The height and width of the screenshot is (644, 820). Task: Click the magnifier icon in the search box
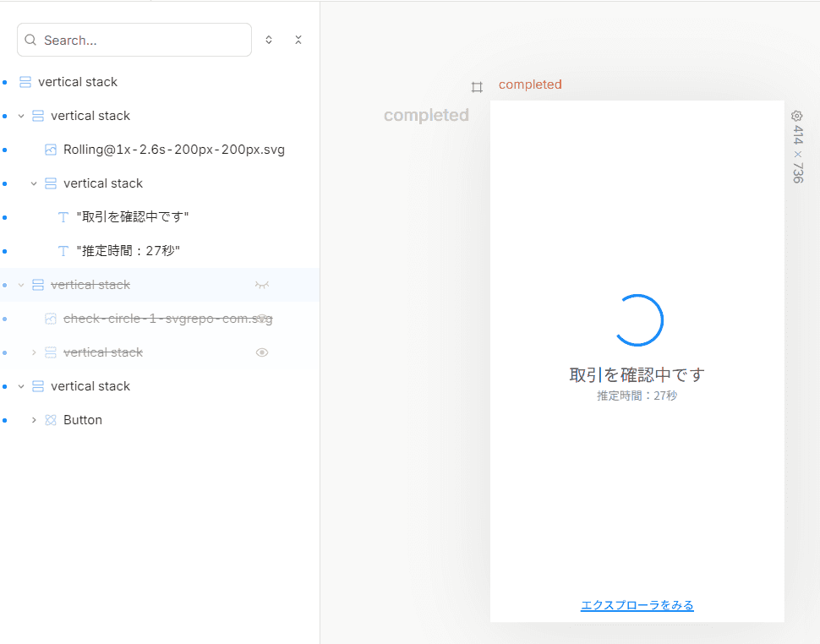tap(30, 41)
